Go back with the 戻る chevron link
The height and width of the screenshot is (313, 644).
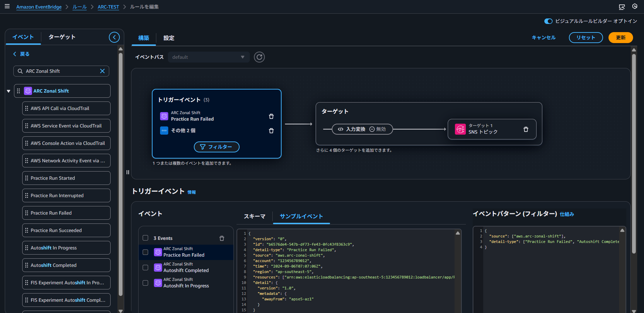pos(21,54)
